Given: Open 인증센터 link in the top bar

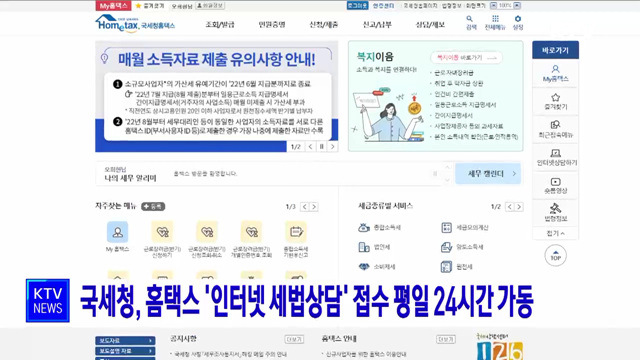Looking at the screenshot, I should click(383, 6).
